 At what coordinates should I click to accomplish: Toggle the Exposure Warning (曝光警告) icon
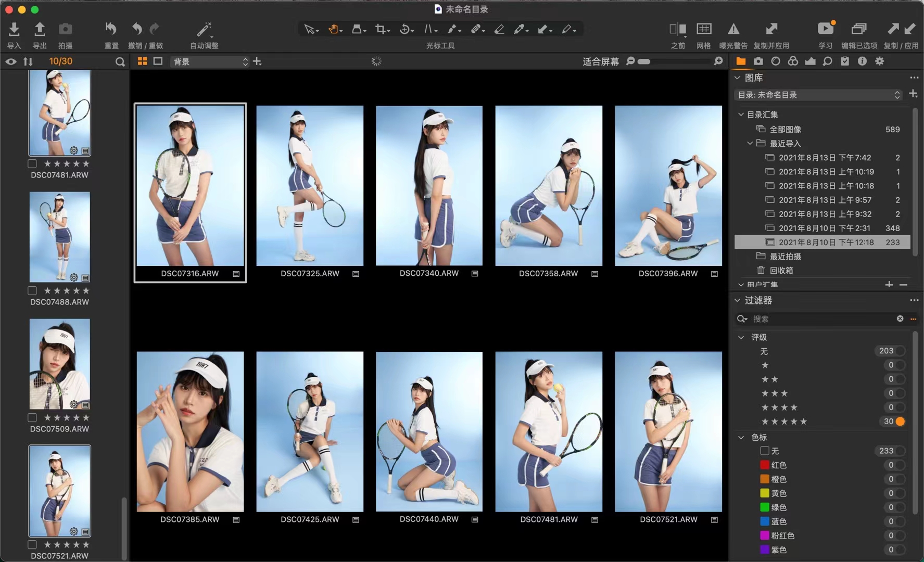pos(733,30)
